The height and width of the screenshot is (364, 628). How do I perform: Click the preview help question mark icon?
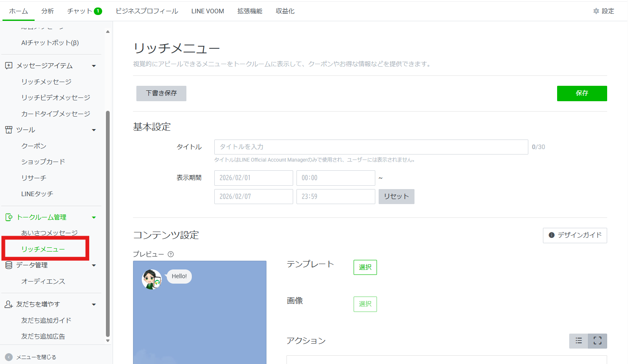pos(171,254)
